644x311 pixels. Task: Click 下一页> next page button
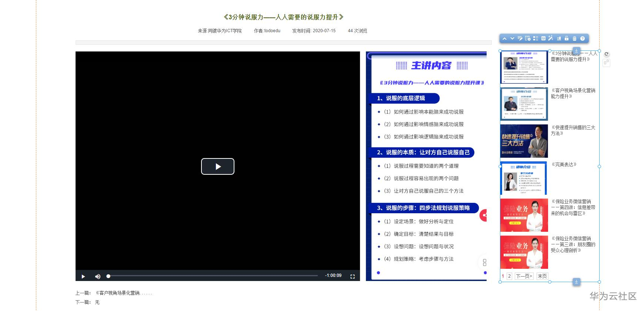pos(524,276)
